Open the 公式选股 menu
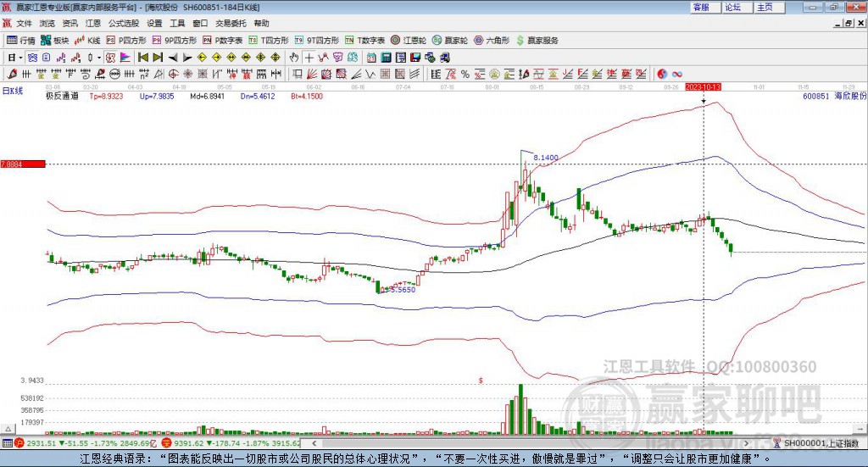This screenshot has width=868, height=467. [124, 23]
